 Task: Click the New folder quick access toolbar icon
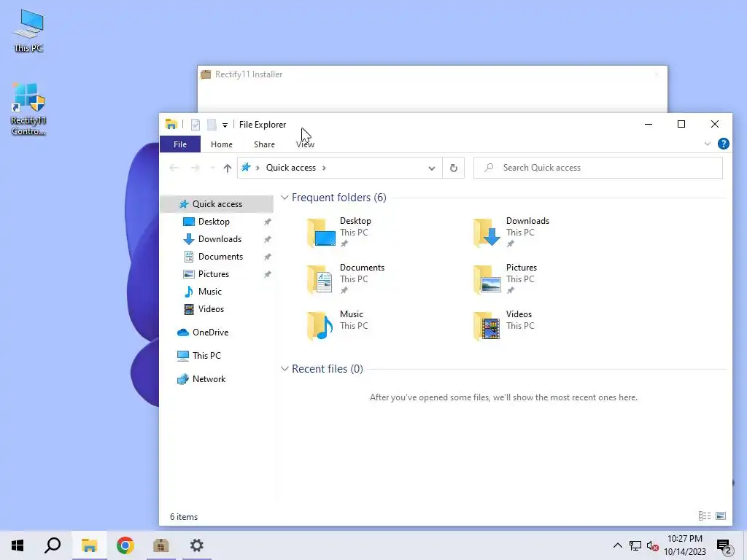(x=212, y=125)
